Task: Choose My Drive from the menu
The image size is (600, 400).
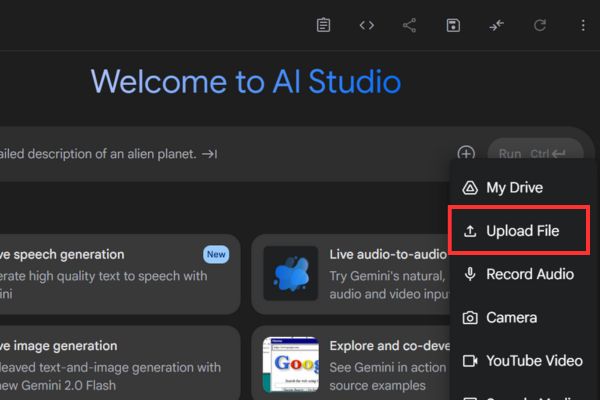Action: pos(521,188)
